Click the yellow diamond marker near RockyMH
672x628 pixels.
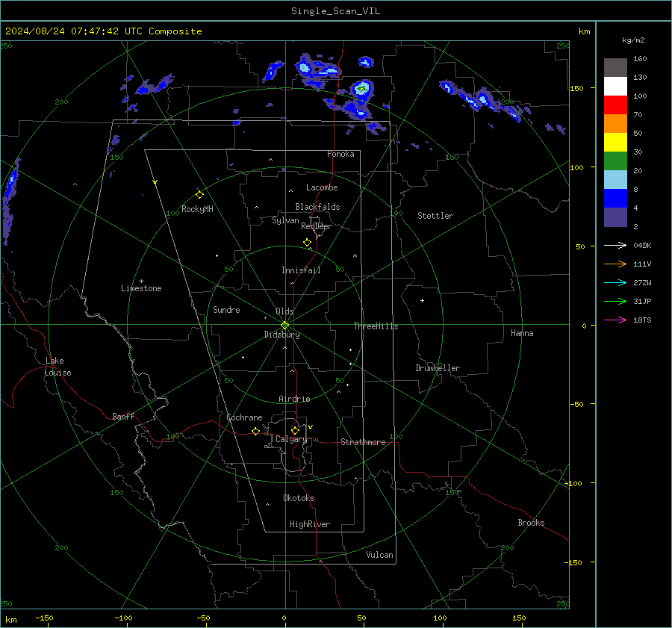pyautogui.click(x=199, y=195)
